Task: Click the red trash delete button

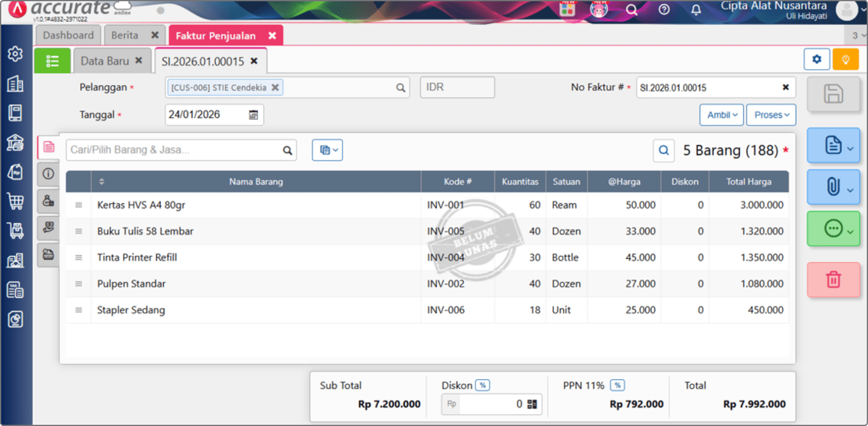Action: [x=833, y=280]
